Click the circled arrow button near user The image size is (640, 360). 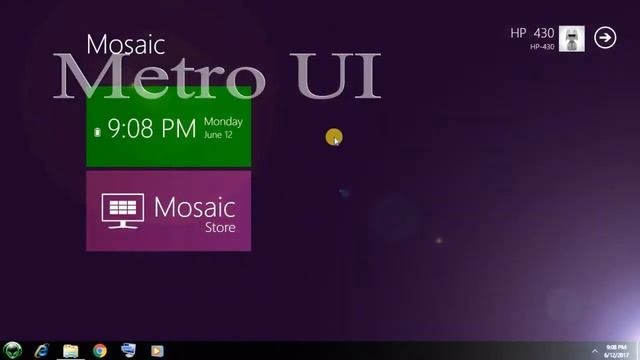tap(605, 38)
